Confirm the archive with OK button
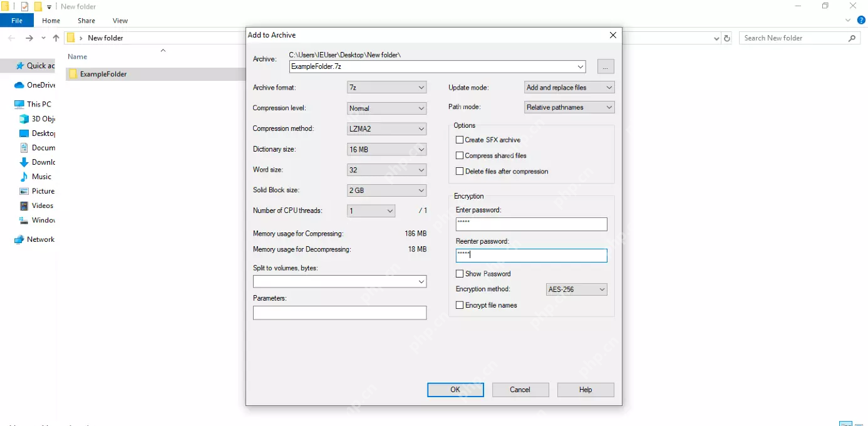The height and width of the screenshot is (426, 868). click(455, 390)
